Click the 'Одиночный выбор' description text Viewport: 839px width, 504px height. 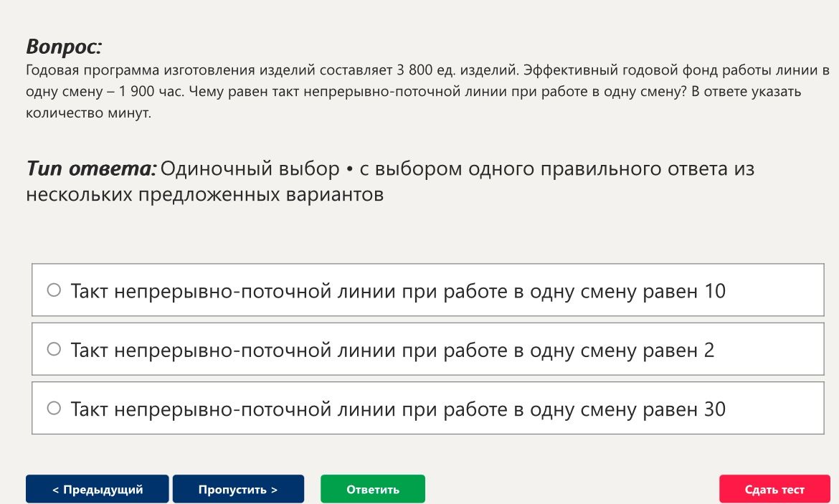click(250, 168)
